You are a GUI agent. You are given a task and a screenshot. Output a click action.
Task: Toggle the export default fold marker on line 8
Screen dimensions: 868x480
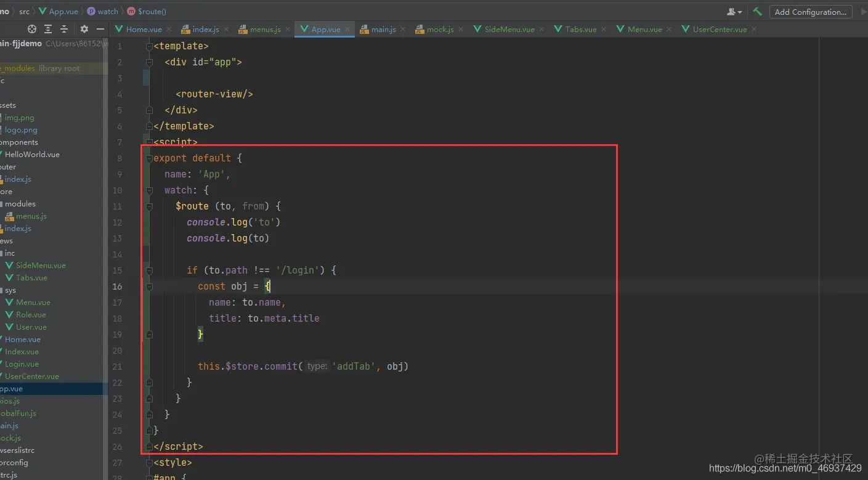click(149, 158)
